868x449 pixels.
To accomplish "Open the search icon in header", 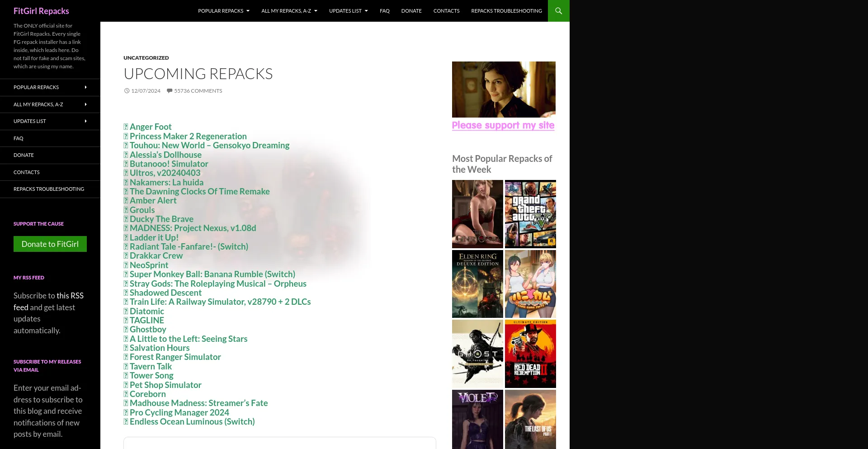I will click(x=558, y=11).
